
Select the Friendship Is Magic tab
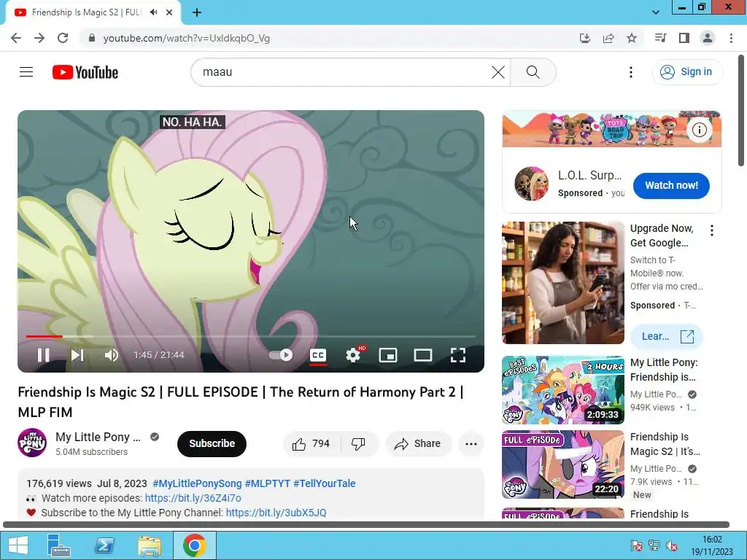point(93,12)
